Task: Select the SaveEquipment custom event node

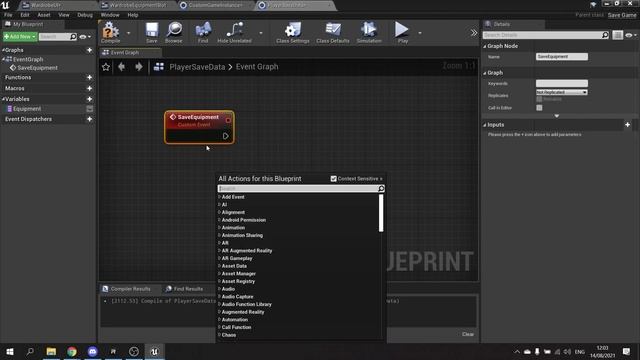Action: tap(199, 127)
